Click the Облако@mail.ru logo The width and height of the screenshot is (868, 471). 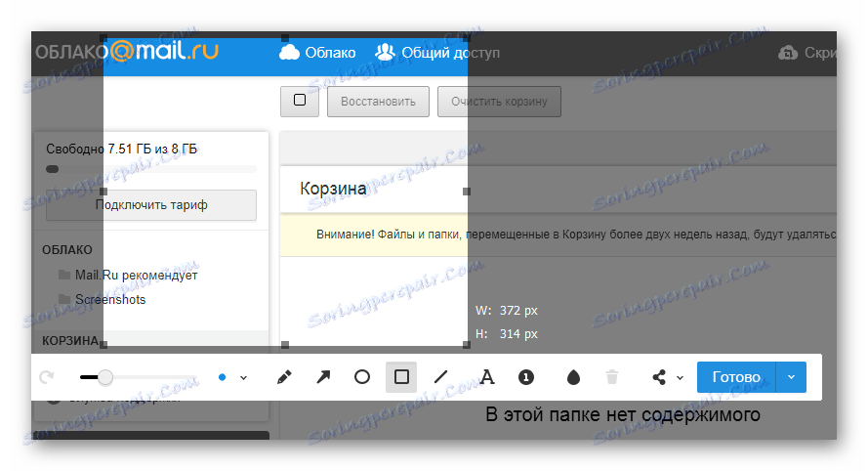click(127, 51)
